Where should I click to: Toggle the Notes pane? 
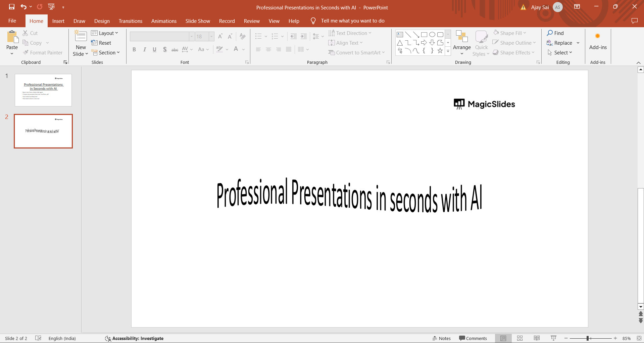pos(442,338)
